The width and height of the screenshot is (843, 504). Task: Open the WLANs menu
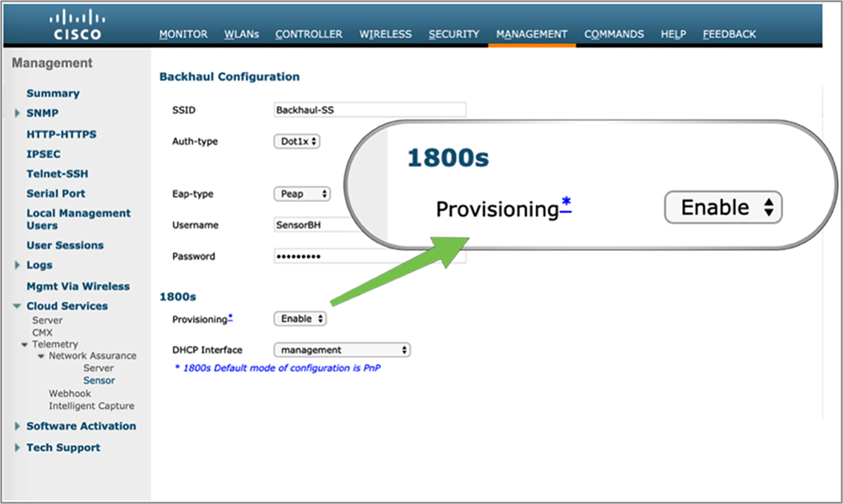point(242,34)
